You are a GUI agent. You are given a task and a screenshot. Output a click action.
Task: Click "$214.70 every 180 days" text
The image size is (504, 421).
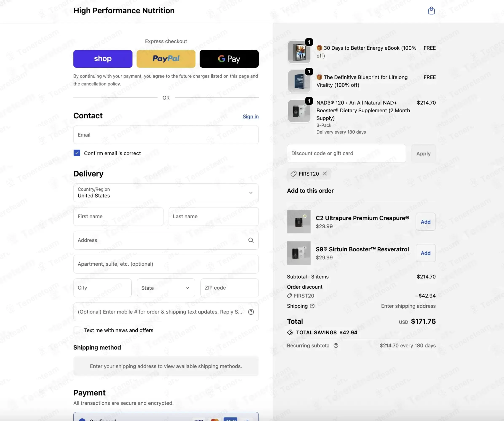407,345
